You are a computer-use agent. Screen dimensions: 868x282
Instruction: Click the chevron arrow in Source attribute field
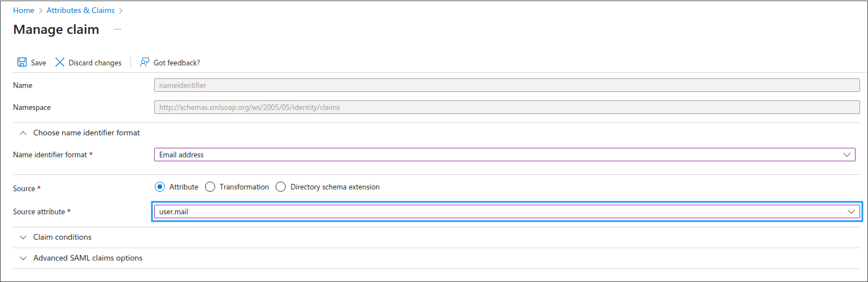pos(851,211)
